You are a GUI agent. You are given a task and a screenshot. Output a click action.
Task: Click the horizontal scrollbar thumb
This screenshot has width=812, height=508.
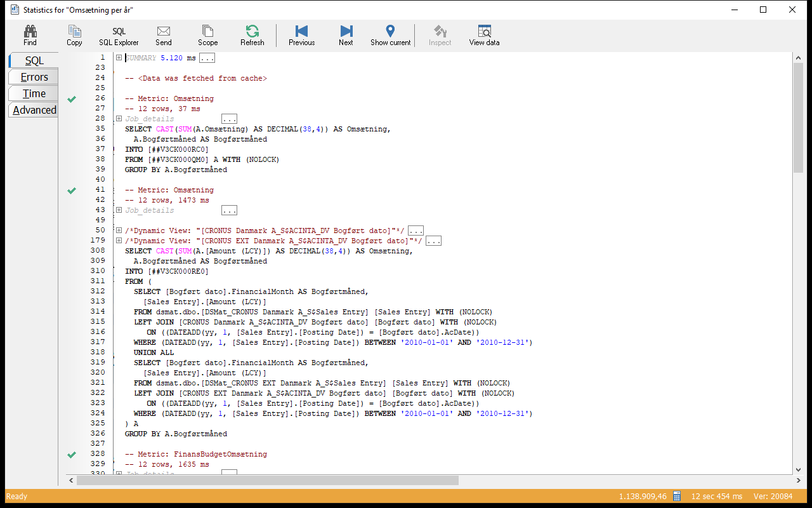coord(267,481)
